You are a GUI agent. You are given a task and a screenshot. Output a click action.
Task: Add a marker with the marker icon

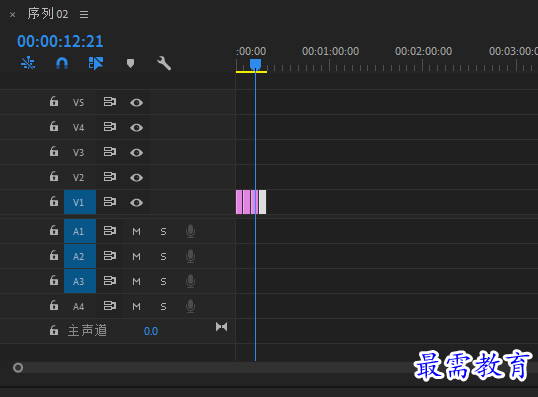point(130,63)
